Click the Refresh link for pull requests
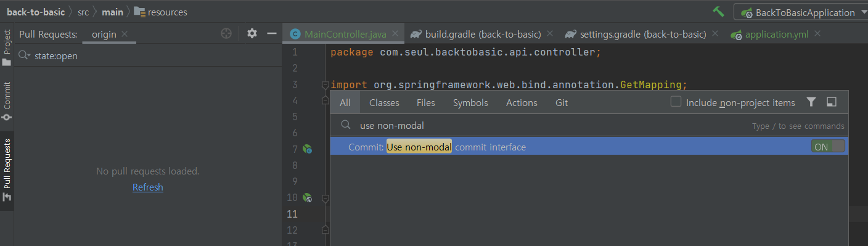Screen dimensions: 868x246 [148, 187]
